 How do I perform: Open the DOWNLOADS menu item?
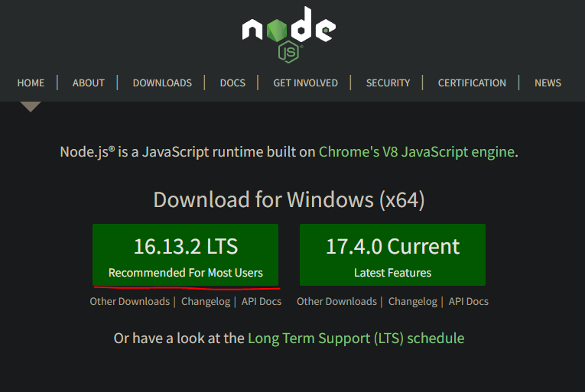162,83
